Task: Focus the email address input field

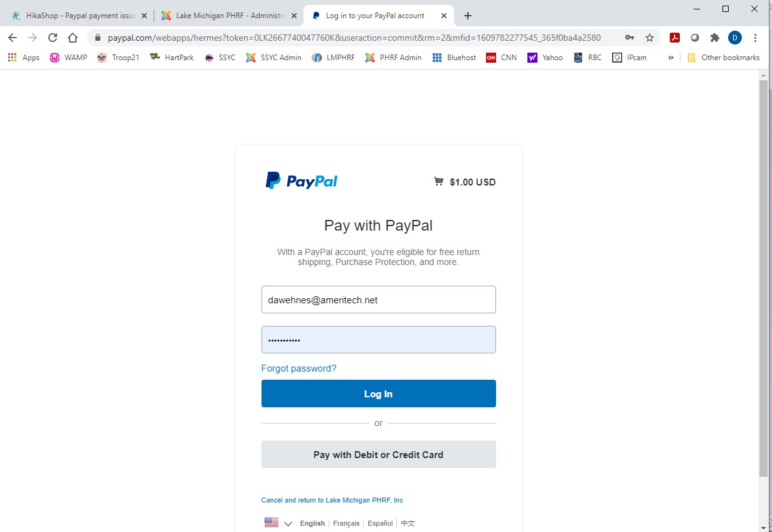Action: 378,300
